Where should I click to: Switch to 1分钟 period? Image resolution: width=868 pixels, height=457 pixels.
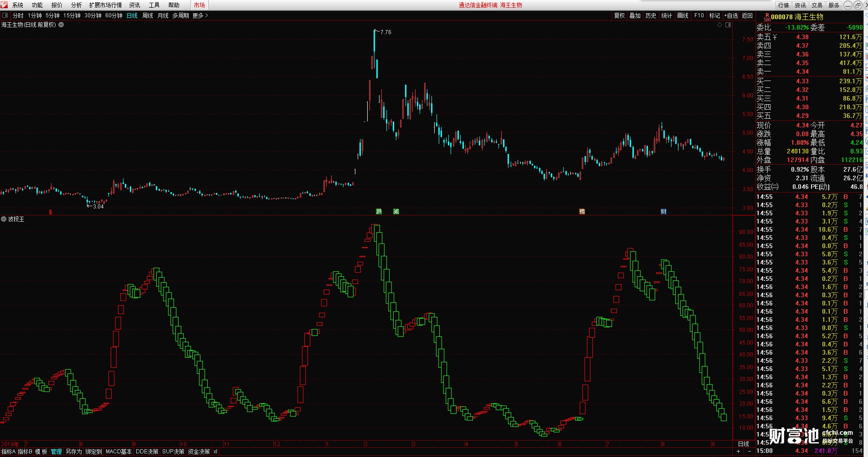(35, 15)
